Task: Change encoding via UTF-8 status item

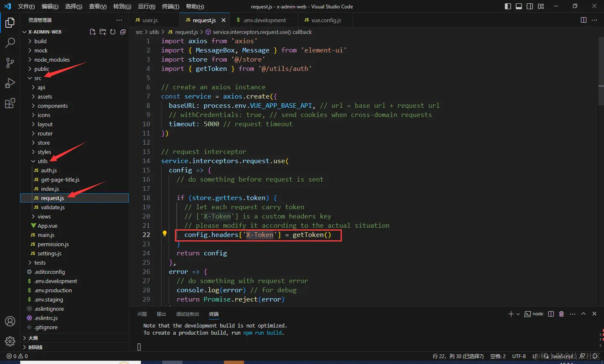Action: click(x=519, y=356)
